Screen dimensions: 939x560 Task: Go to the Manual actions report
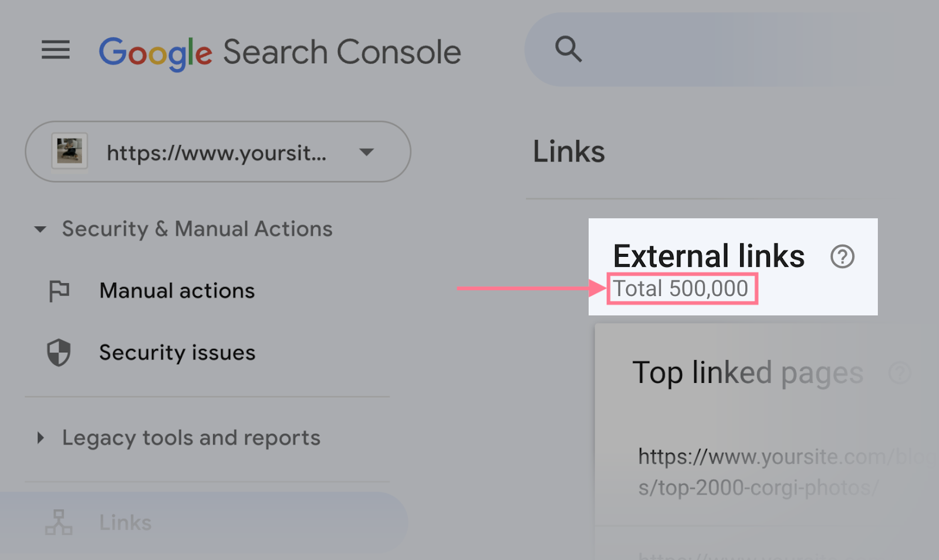point(177,290)
